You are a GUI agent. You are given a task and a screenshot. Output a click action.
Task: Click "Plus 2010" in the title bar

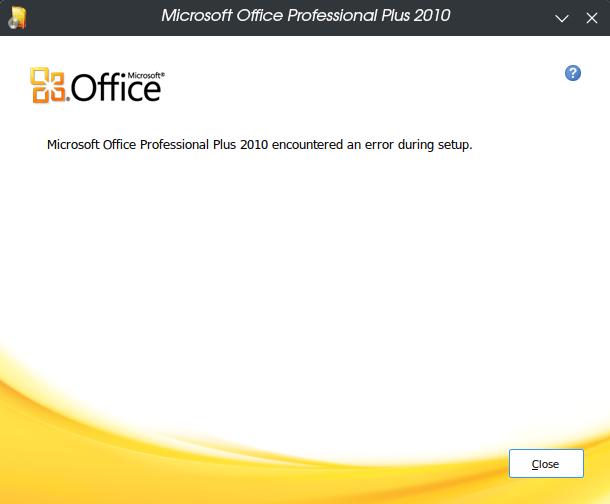coord(415,16)
